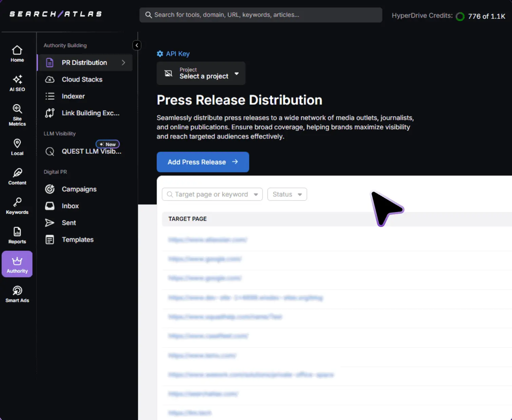
Task: Click the top search input field
Action: pyautogui.click(x=260, y=15)
